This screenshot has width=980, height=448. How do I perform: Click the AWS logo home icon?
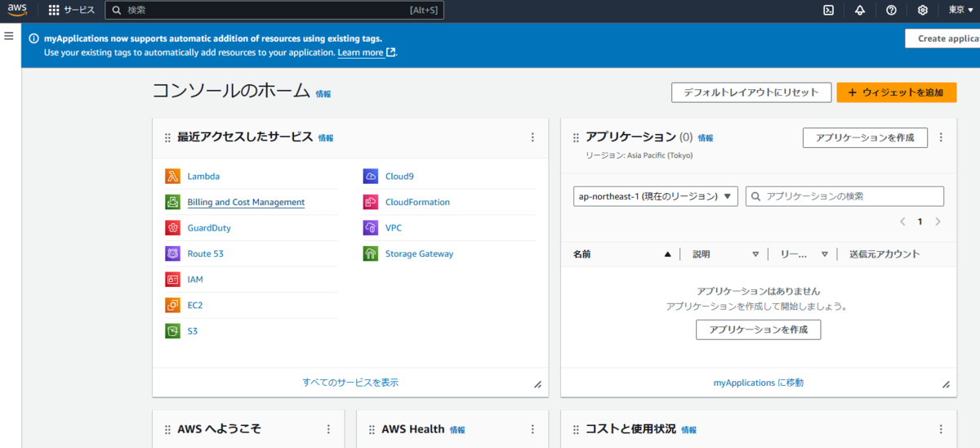tap(17, 10)
